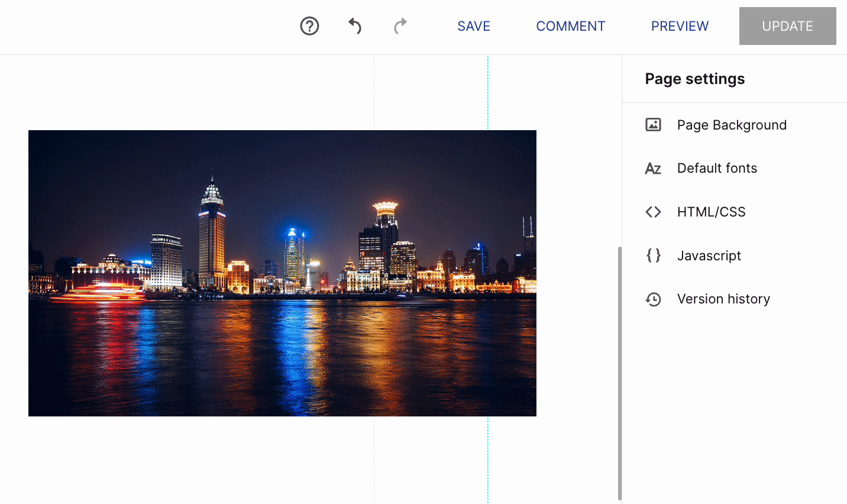Open the COMMENT option
This screenshot has width=847, height=504.
coord(570,26)
